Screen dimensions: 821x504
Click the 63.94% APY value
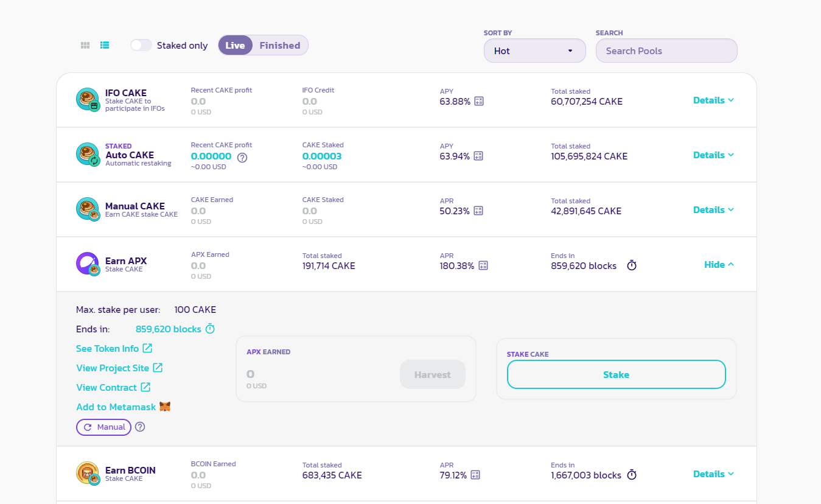click(x=455, y=156)
